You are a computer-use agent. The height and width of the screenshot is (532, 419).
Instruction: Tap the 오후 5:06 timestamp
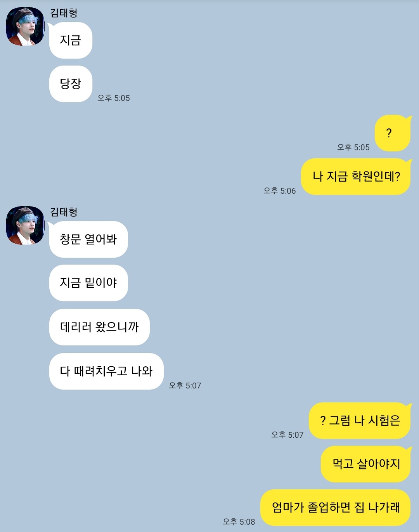(280, 191)
